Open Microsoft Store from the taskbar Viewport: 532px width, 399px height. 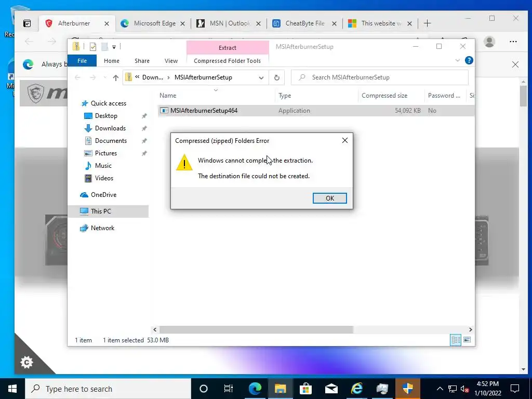click(x=305, y=389)
